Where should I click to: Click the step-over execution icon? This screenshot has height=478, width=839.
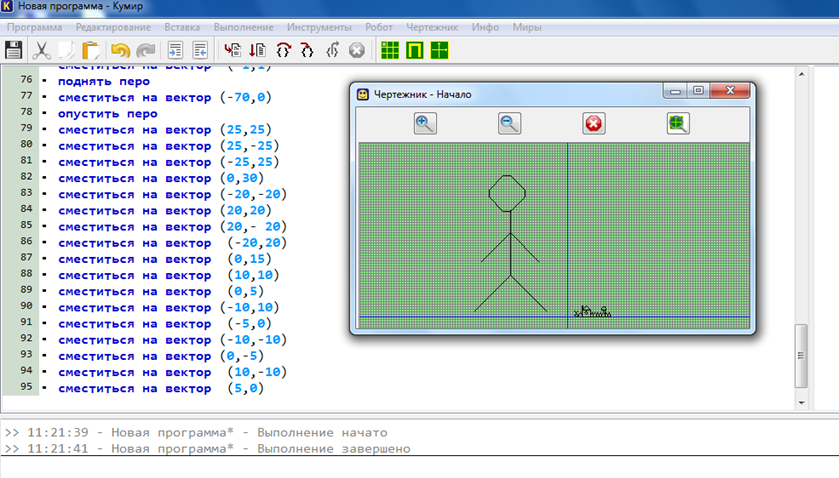283,50
